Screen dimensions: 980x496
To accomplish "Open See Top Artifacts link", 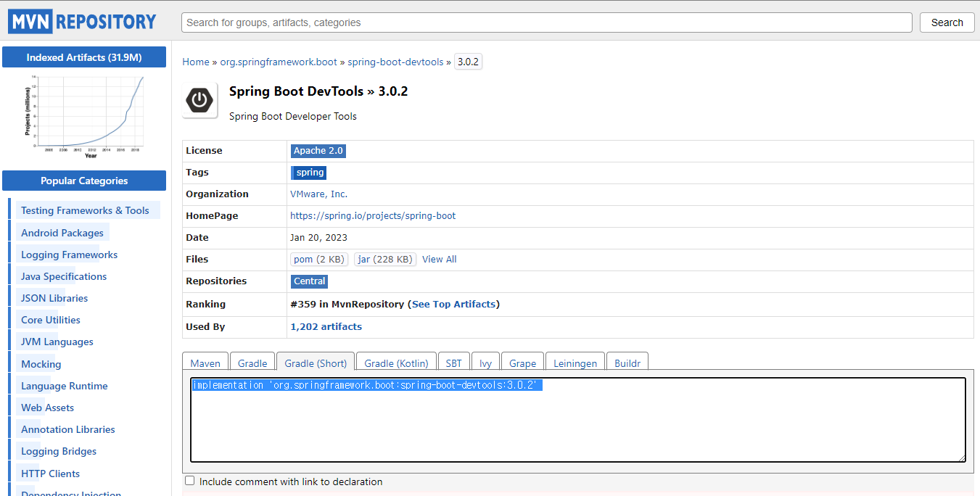I will (x=453, y=305).
